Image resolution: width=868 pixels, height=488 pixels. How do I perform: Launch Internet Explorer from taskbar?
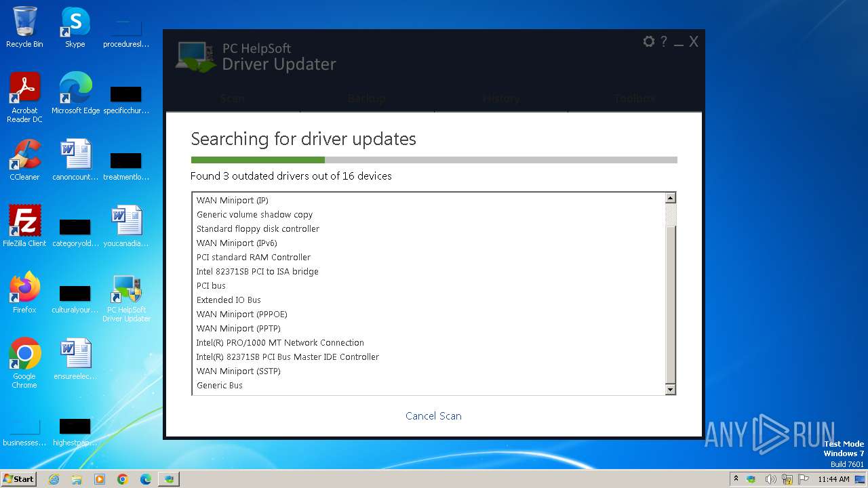click(54, 479)
